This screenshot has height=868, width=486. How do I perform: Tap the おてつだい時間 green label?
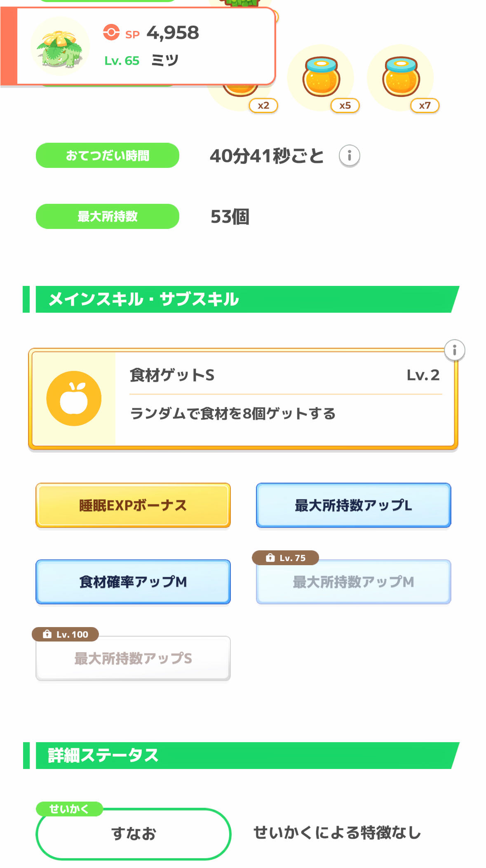pos(108,156)
